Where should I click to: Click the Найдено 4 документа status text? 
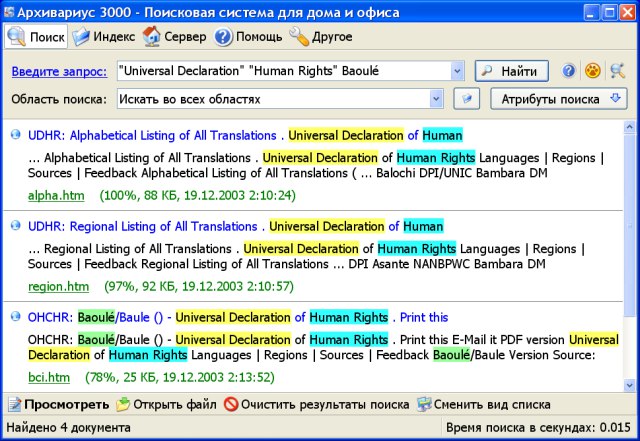(x=69, y=428)
